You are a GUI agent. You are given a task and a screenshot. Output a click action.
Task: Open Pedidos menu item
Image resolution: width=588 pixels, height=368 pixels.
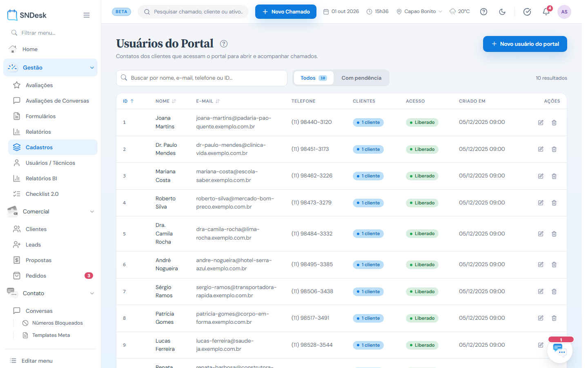pyautogui.click(x=53, y=276)
